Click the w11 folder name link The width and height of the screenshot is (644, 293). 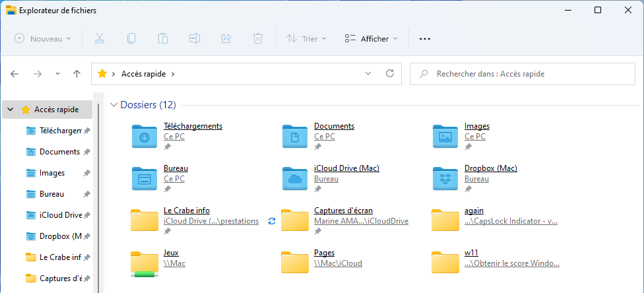[x=471, y=253]
